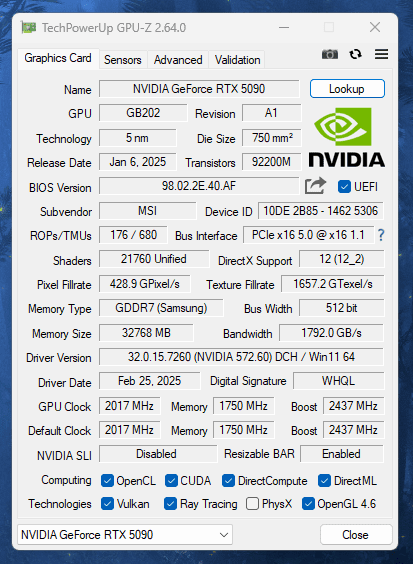413x564 pixels.
Task: Toggle the CUDA checkbox
Action: point(171,481)
